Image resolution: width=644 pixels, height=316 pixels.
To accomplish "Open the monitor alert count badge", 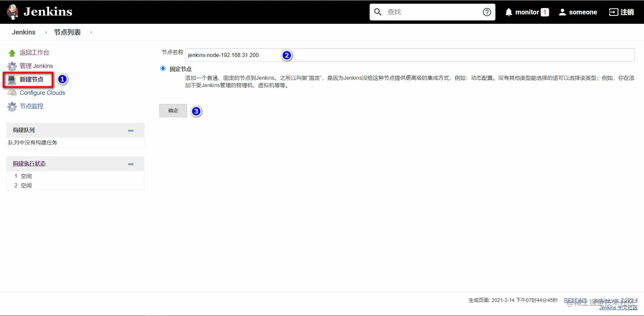I will tap(545, 12).
